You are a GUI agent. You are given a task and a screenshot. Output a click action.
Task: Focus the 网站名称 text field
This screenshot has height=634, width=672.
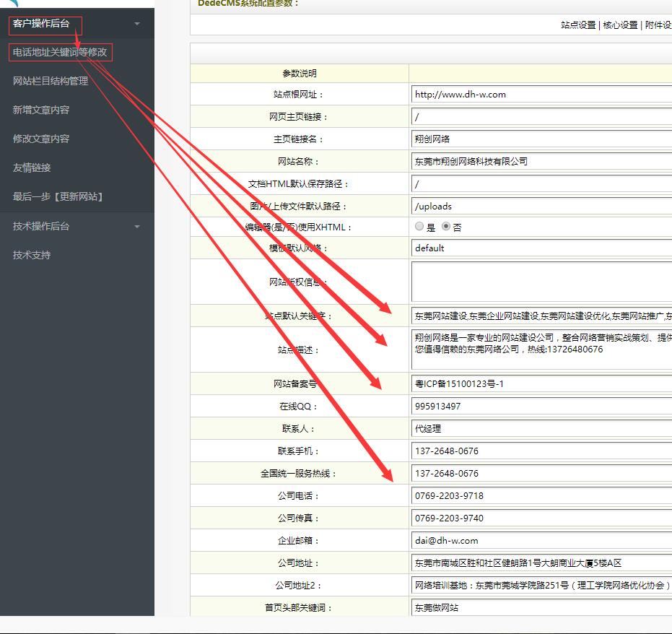coord(541,161)
